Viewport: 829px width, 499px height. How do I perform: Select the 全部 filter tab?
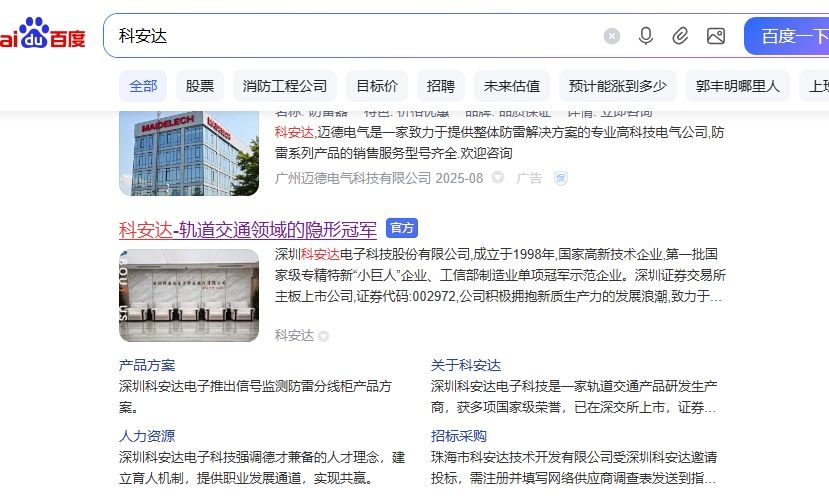pyautogui.click(x=143, y=86)
